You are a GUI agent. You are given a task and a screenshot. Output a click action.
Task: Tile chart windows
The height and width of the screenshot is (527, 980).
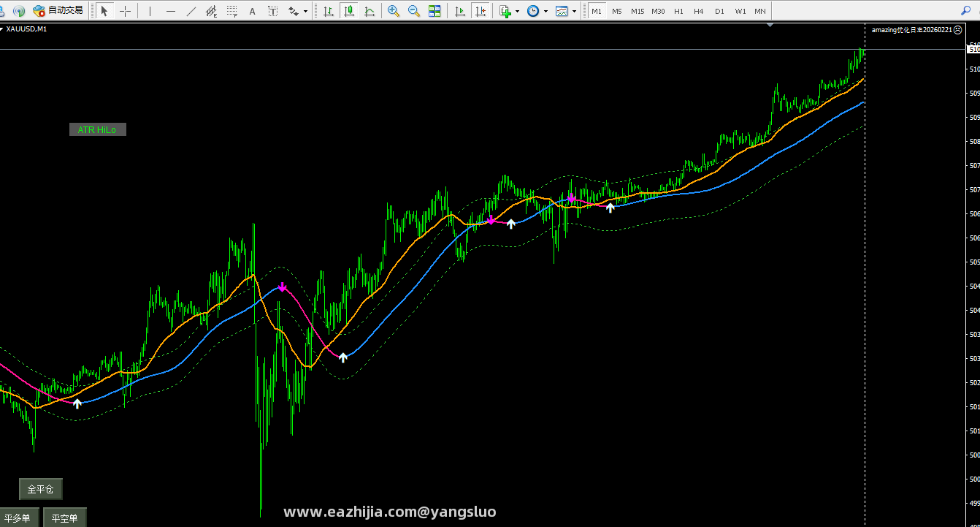point(435,11)
